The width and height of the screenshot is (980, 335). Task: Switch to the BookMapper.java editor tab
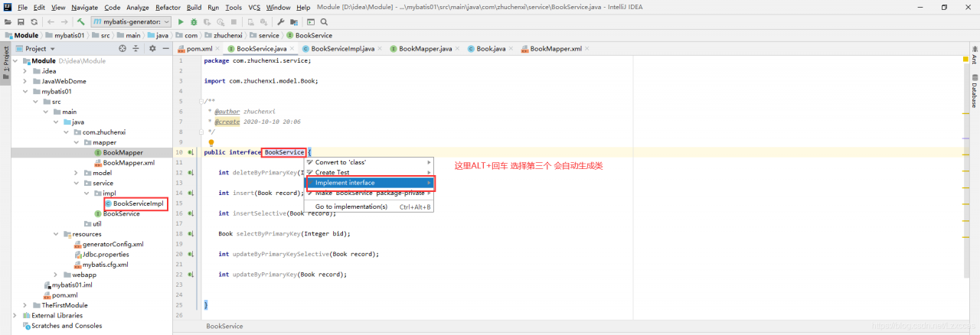tap(426, 48)
